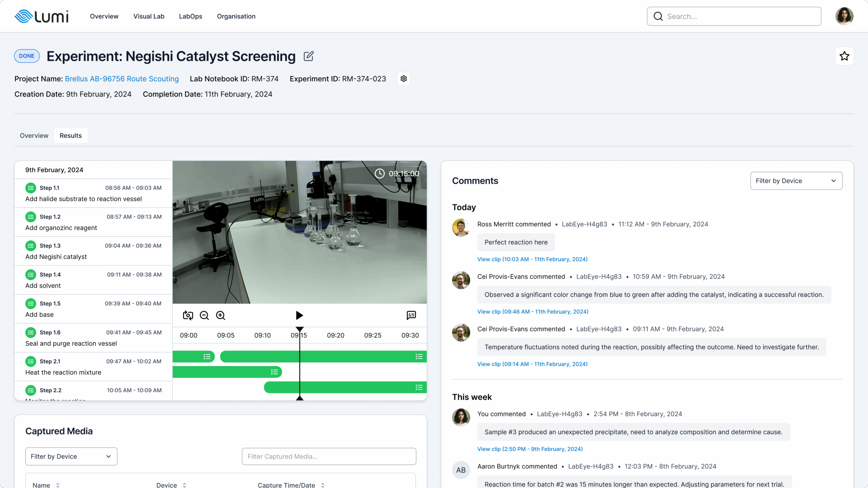Click the DONE status badge
Screen dimensions: 868x488
click(x=27, y=56)
